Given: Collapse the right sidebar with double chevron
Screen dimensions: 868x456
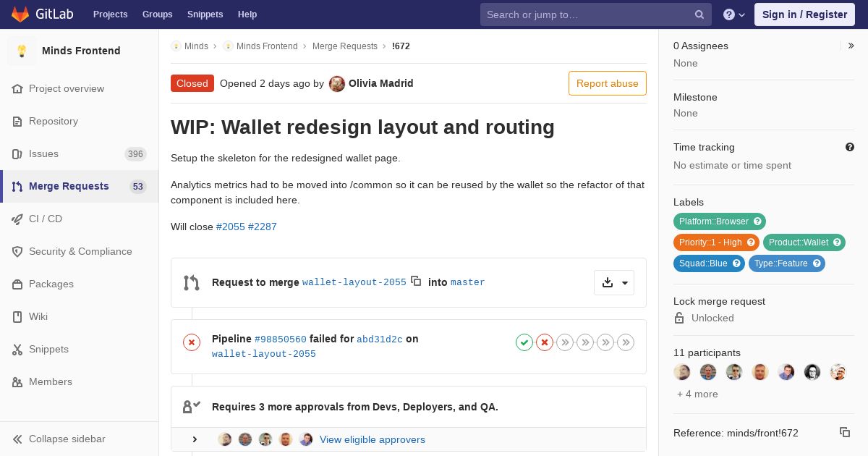Looking at the screenshot, I should 851,46.
